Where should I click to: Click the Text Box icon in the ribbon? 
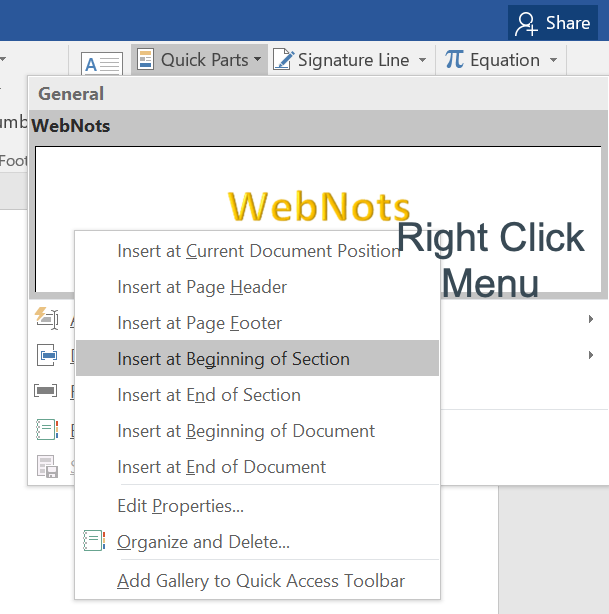(x=102, y=64)
